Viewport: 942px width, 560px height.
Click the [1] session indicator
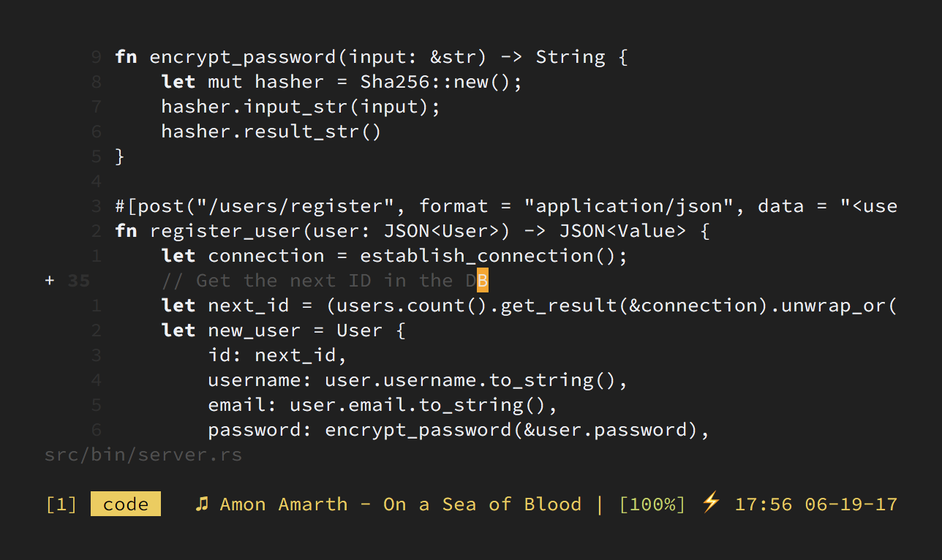[x=61, y=504]
